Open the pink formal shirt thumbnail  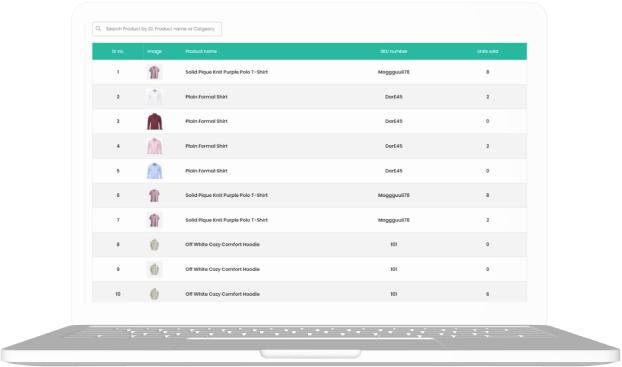click(x=154, y=146)
